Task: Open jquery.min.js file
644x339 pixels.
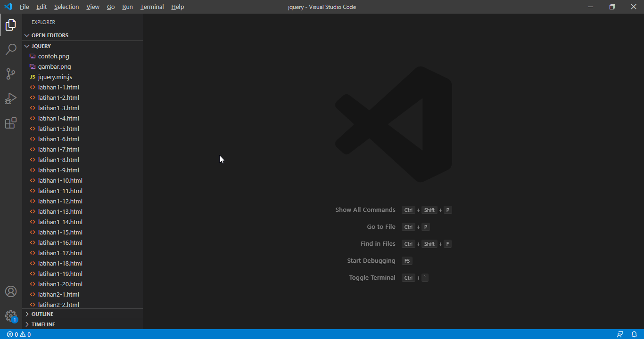Action: tap(83, 77)
